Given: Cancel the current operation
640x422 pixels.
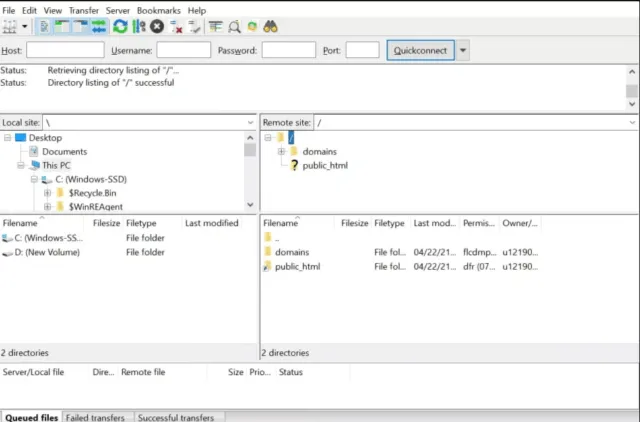Looking at the screenshot, I should [157, 26].
